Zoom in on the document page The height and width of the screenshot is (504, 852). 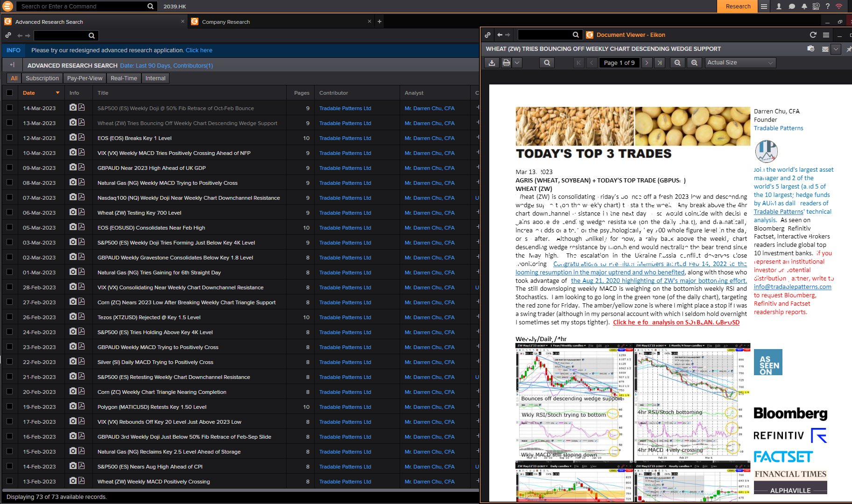694,63
